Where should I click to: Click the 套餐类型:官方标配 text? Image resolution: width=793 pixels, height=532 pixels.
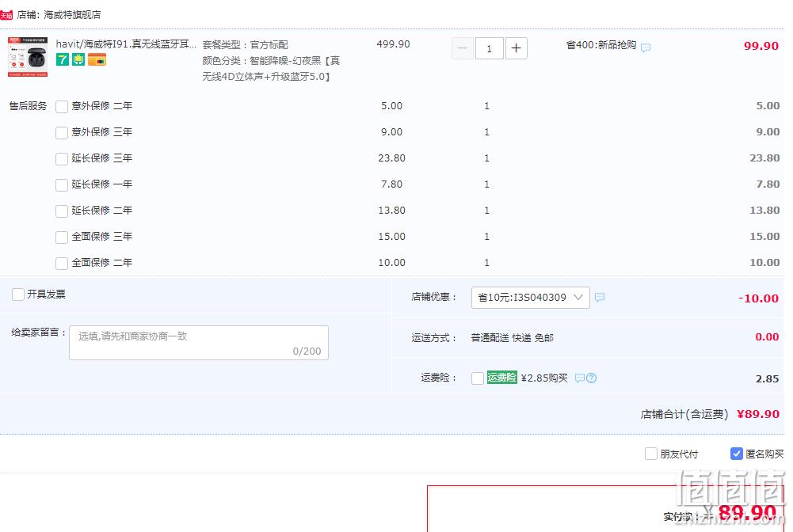[245, 45]
